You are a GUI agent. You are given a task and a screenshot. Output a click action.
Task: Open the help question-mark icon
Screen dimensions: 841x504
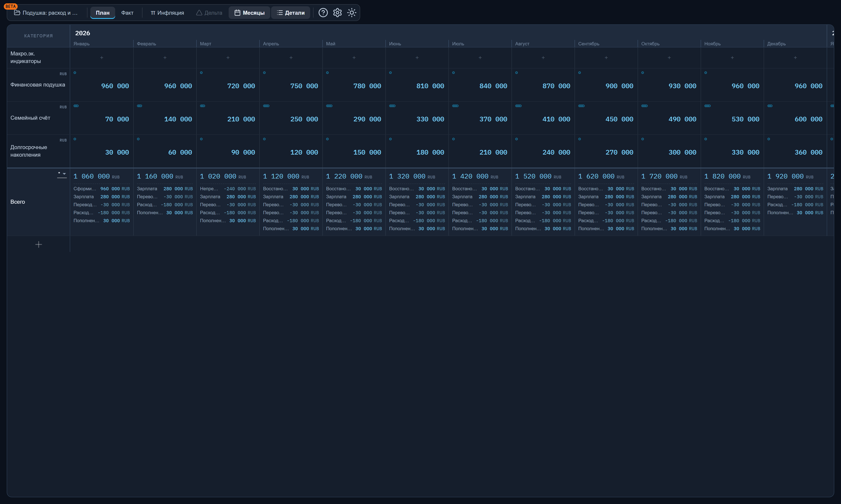[323, 13]
